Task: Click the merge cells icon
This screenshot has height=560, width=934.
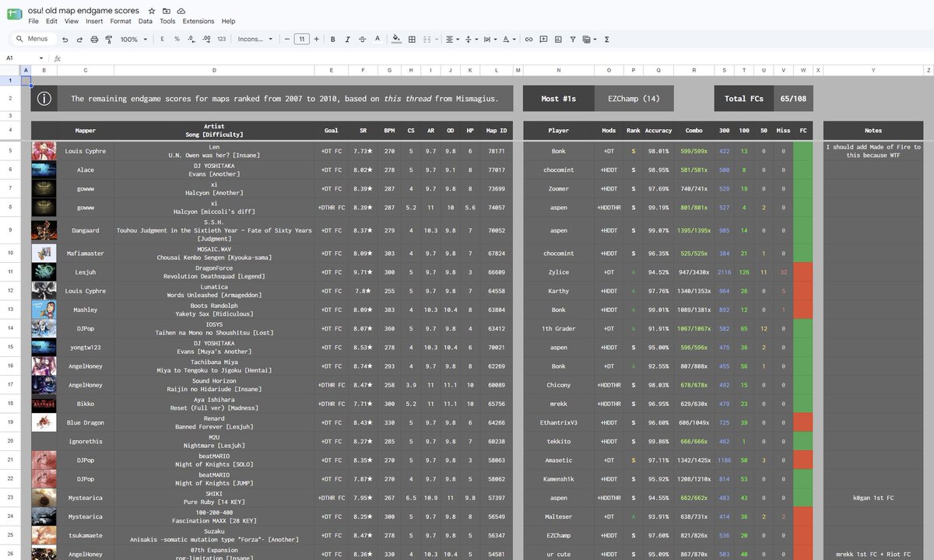Action: click(427, 39)
